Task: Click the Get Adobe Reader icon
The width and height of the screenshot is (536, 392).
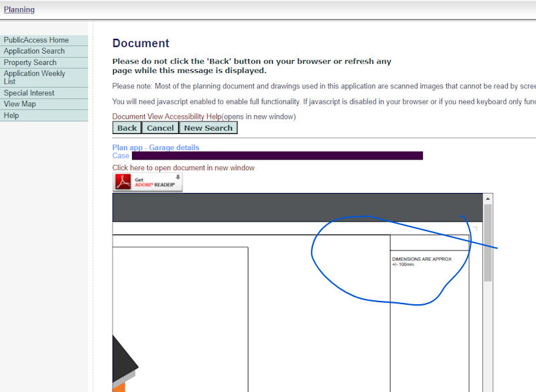Action: click(147, 182)
